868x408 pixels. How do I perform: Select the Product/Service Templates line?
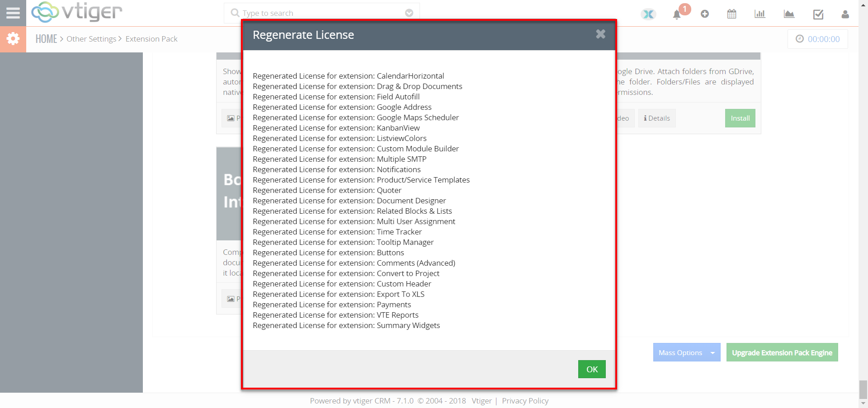361,180
